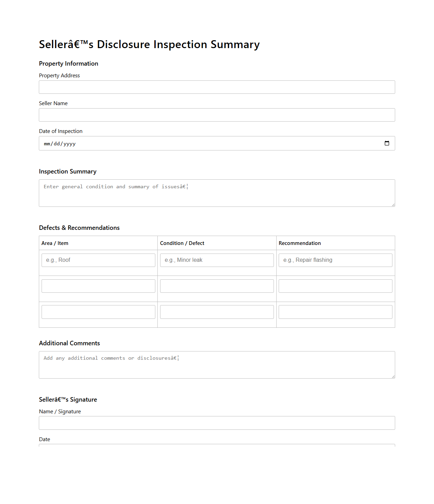Select the Name / Signature input field

pyautogui.click(x=216, y=423)
